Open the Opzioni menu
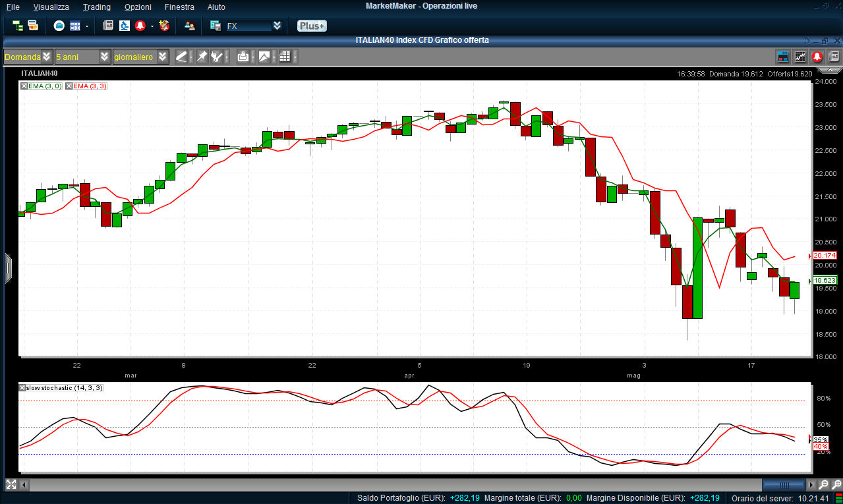The height and width of the screenshot is (504, 843). (x=138, y=7)
